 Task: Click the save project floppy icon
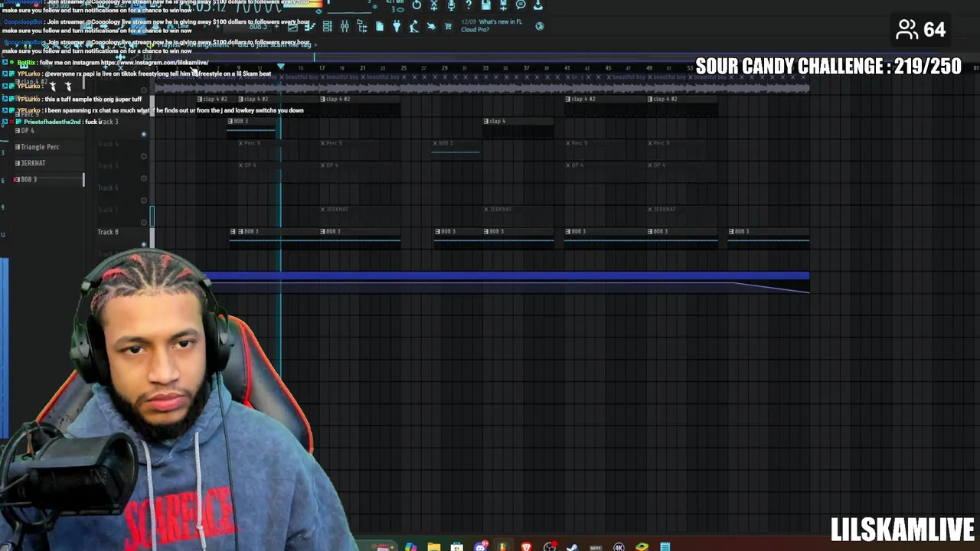(x=486, y=5)
